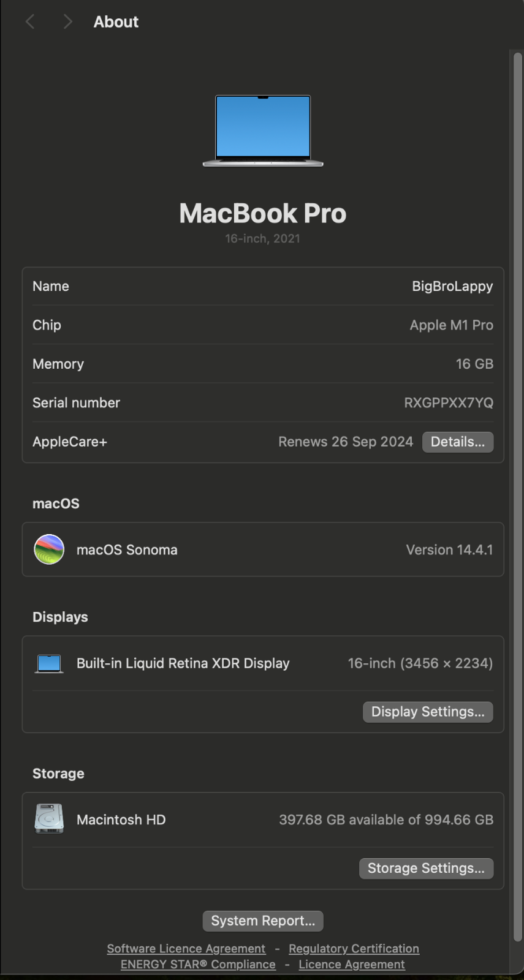Open AppleCare+ Details
This screenshot has width=524, height=980.
click(x=458, y=442)
